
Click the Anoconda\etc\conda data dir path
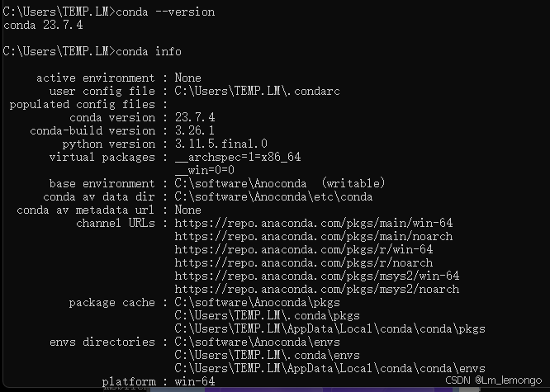(273, 196)
